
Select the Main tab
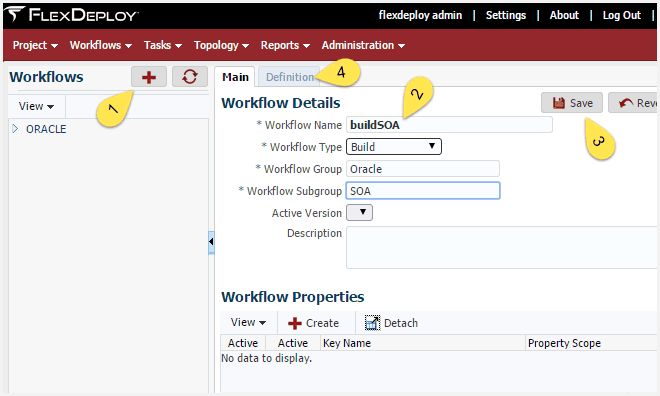[x=235, y=77]
